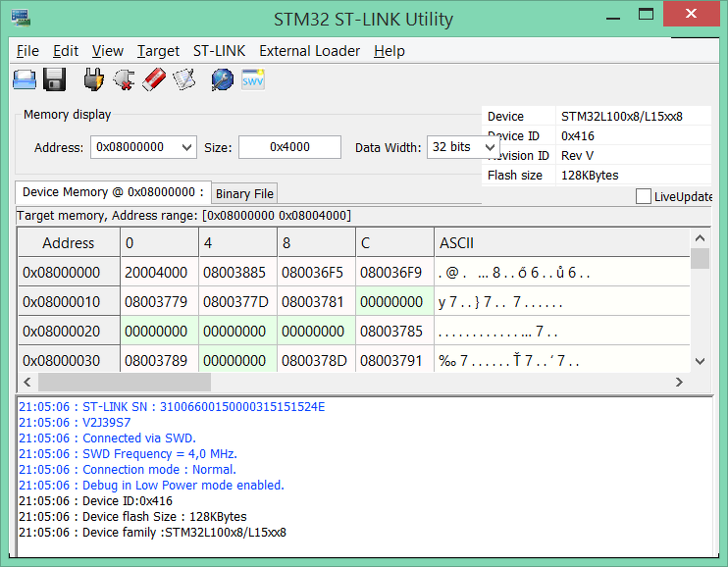This screenshot has width=728, height=567.
Task: Click the ST-LINK SN log line
Action: (x=172, y=407)
